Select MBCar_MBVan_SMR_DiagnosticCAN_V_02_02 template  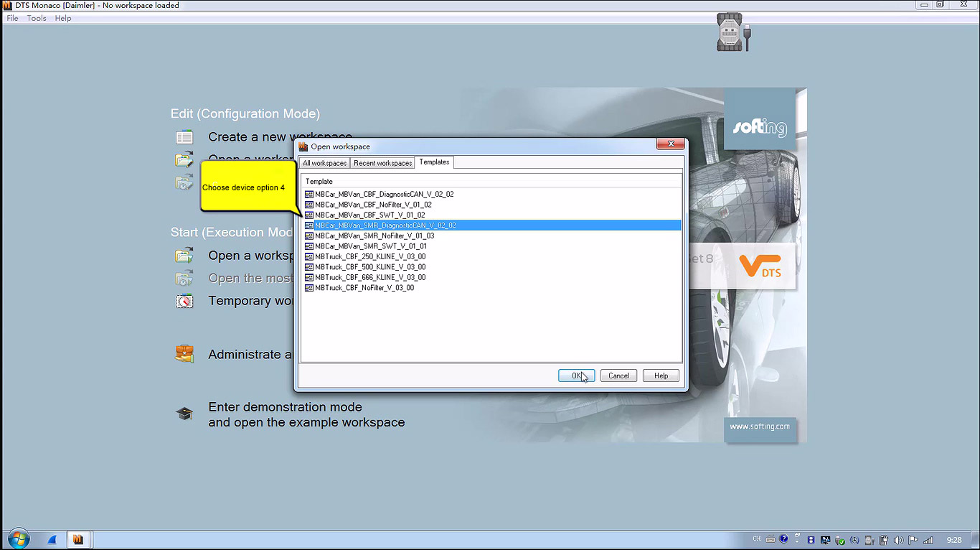385,225
